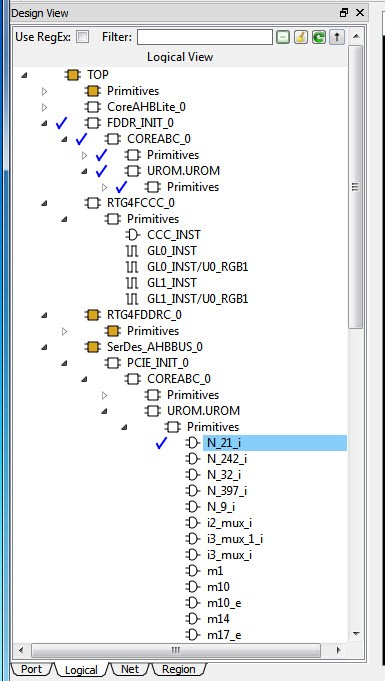
Task: Toggle the checkmark beside N_21_i
Action: coord(161,443)
